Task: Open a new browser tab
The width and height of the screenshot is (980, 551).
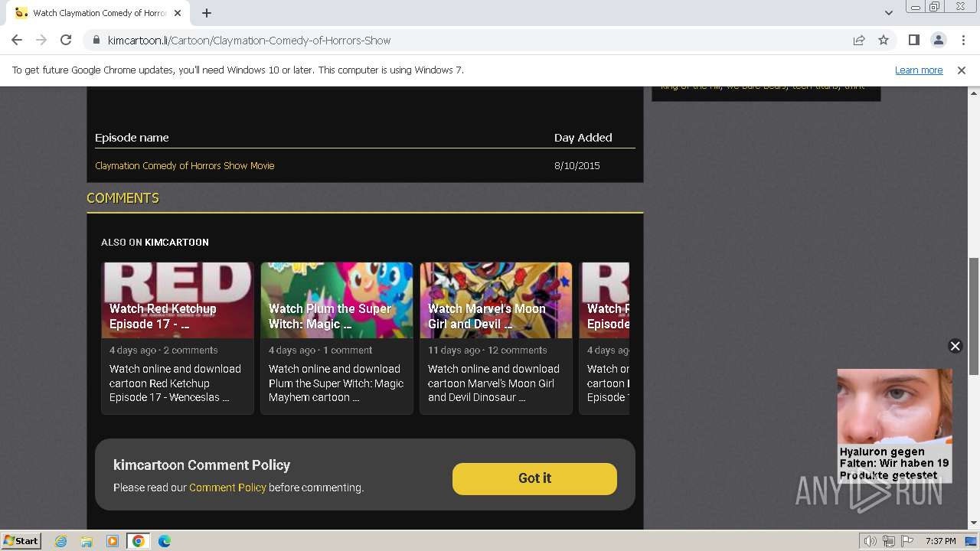Action: pos(207,13)
